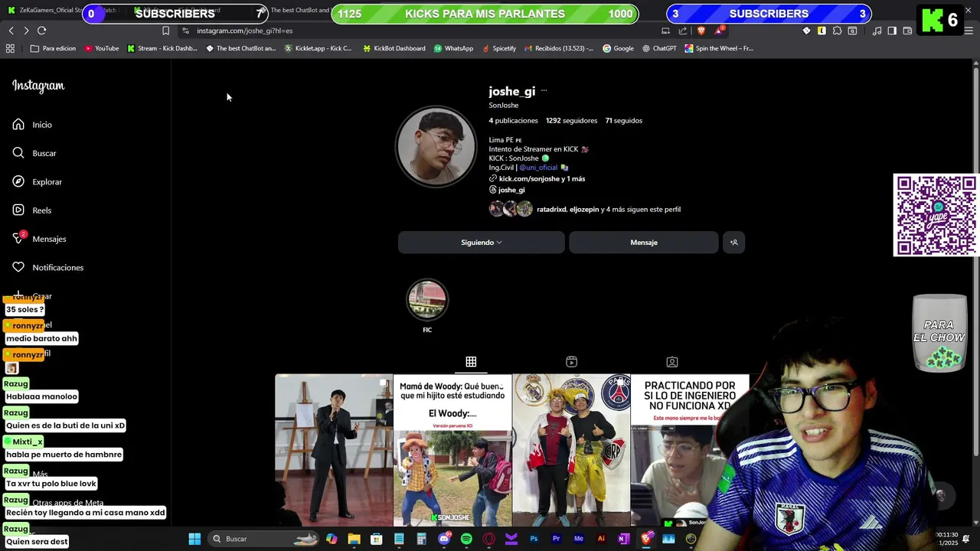Screen dimensions: 980x551
Task: Open Adobe Illustrator from the taskbar
Action: coord(601,539)
